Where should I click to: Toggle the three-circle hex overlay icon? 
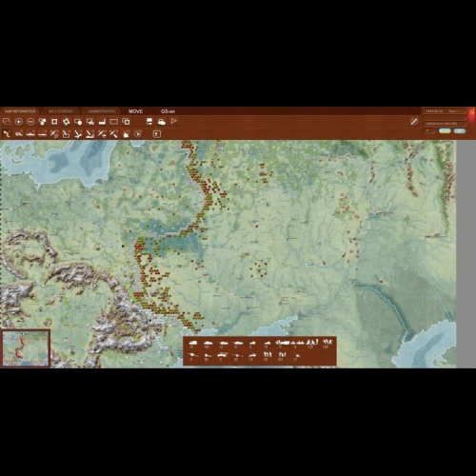[x=42, y=122]
